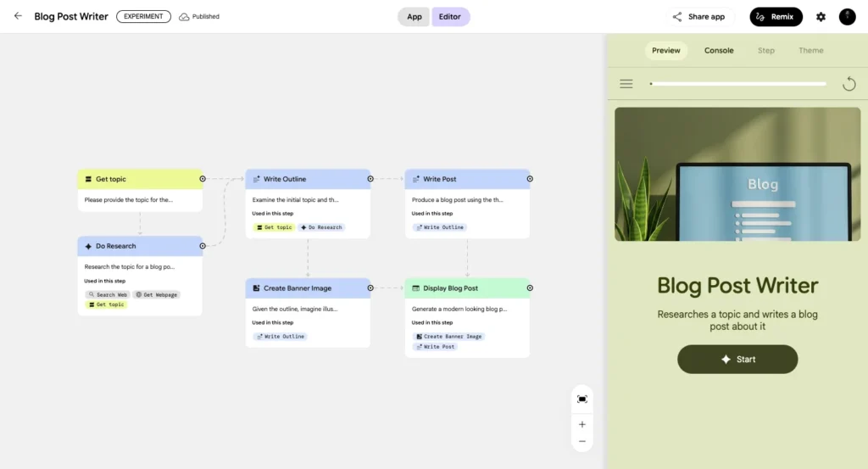Screen dimensions: 868x469
Task: Click the Do Research sparkle icon
Action: coord(88,246)
